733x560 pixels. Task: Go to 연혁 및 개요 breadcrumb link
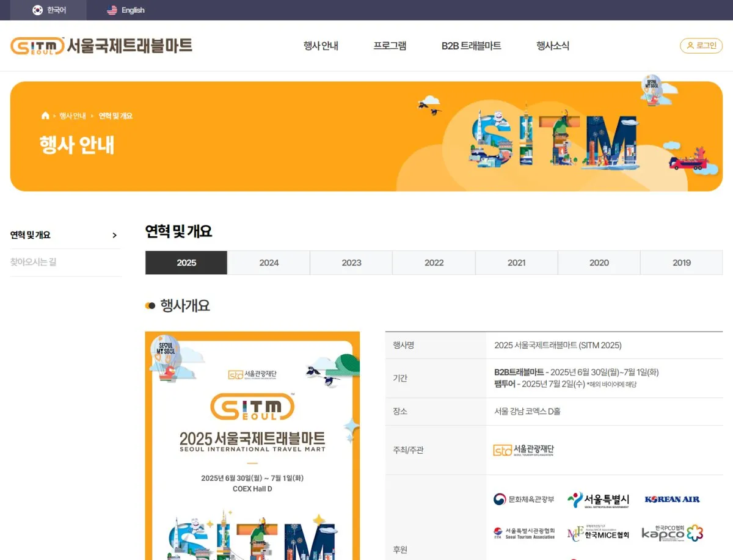tap(115, 115)
